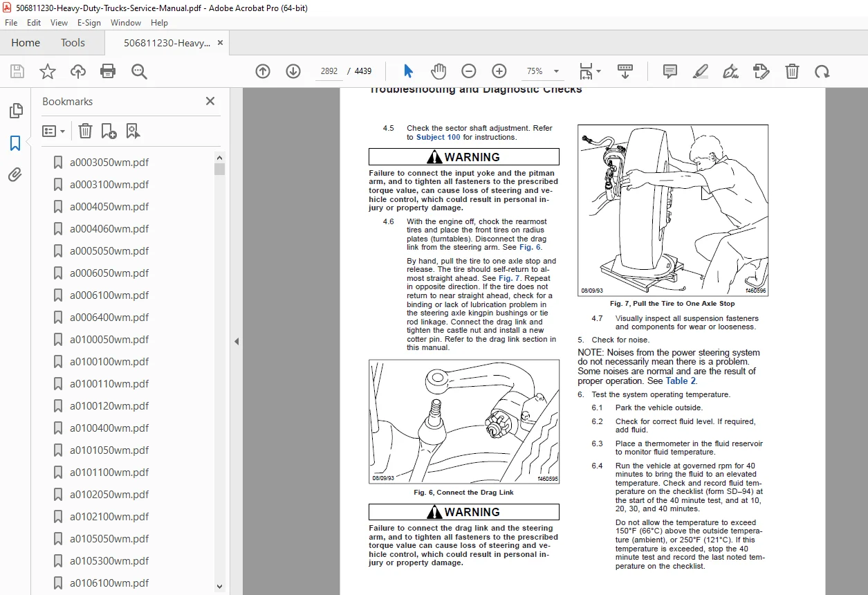Open bookmark a0004050wm.pdf
The width and height of the screenshot is (868, 595).
pyautogui.click(x=109, y=207)
